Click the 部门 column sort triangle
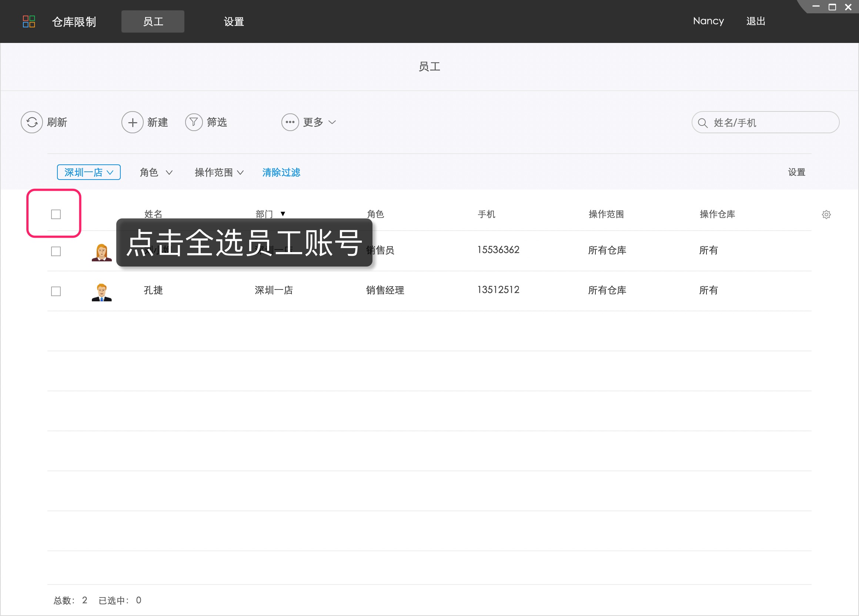859x616 pixels. pyautogui.click(x=283, y=214)
